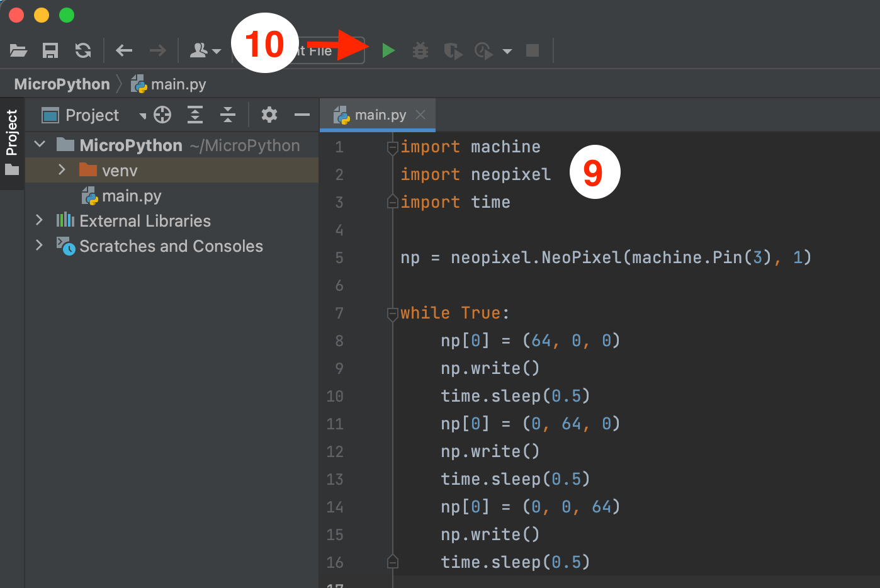
Task: Expand all nodes in the Project tree
Action: (195, 115)
